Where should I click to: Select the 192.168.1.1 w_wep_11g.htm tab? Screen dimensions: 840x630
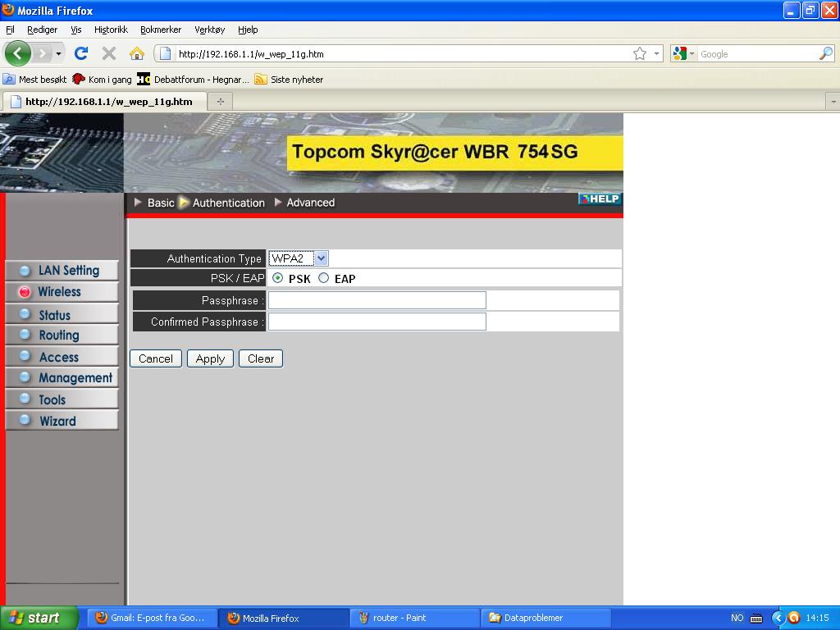pos(104,101)
